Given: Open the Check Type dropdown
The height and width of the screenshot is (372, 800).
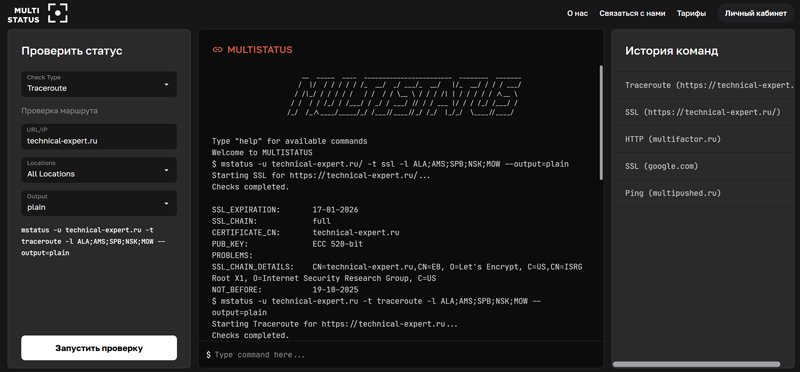Looking at the screenshot, I should pyautogui.click(x=99, y=84).
